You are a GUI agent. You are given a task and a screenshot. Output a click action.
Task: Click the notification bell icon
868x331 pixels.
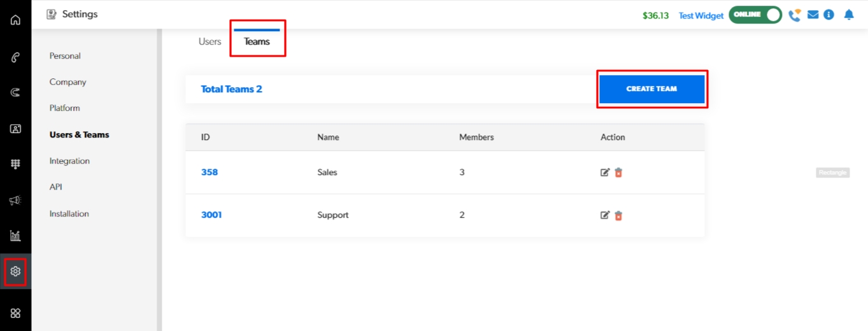[x=848, y=15]
